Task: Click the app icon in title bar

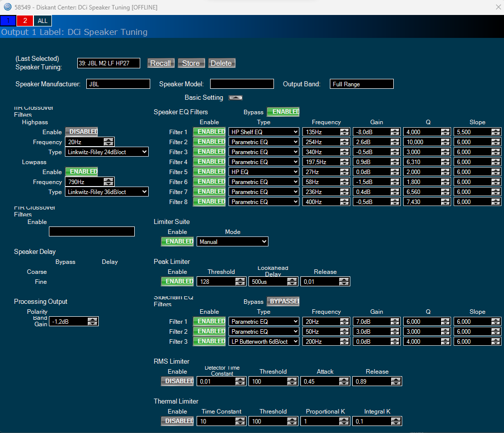Action: (7, 7)
